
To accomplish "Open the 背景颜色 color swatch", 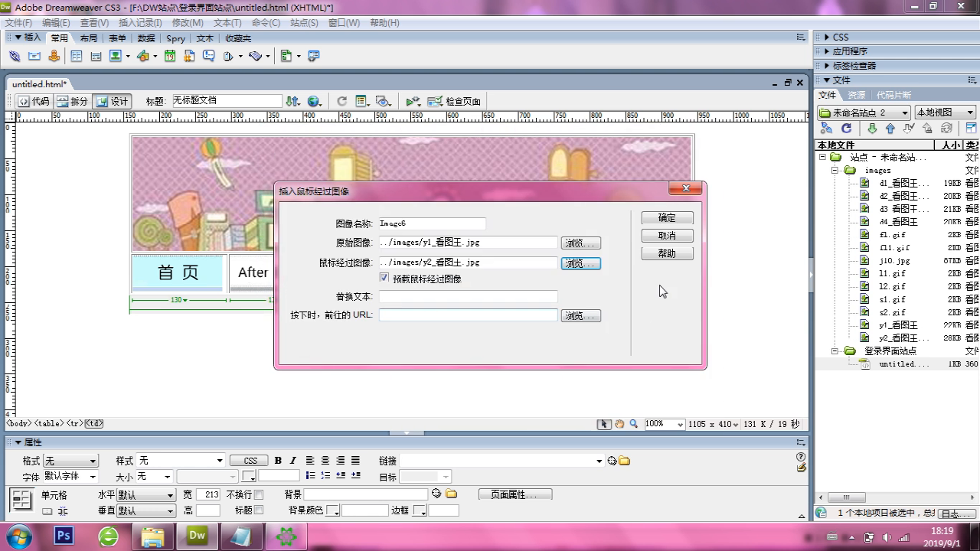I will (x=332, y=511).
